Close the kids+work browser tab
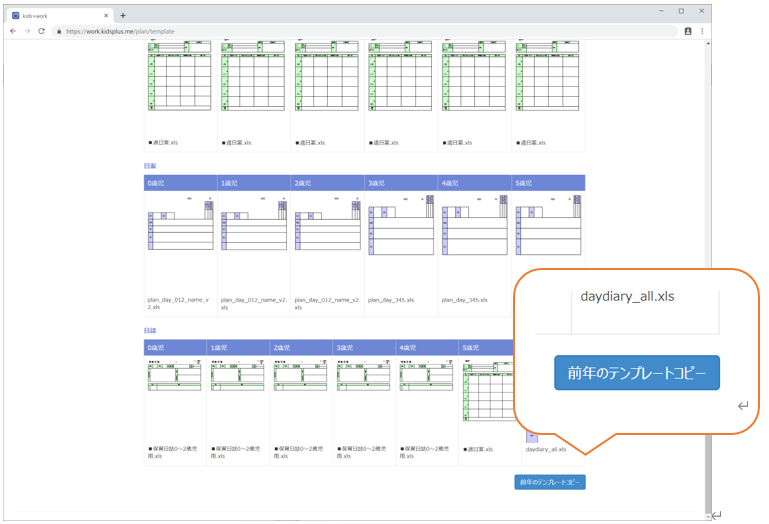This screenshot has width=769, height=524. pyautogui.click(x=106, y=16)
